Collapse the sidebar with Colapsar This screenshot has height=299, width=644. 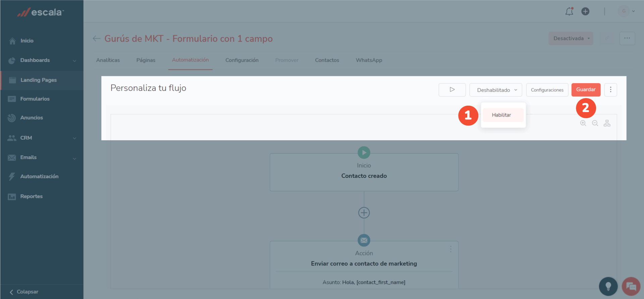[24, 292]
